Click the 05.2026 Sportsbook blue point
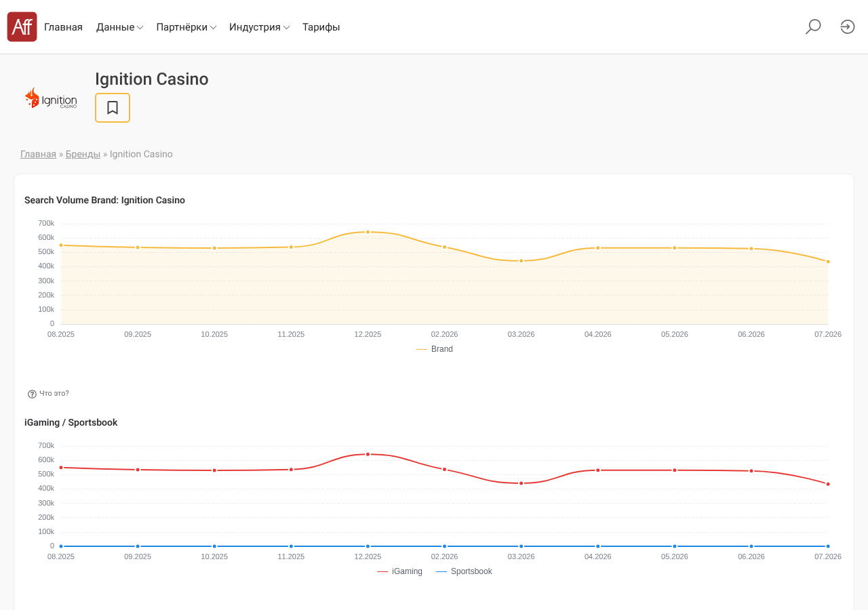The width and height of the screenshot is (868, 610). 675,546
